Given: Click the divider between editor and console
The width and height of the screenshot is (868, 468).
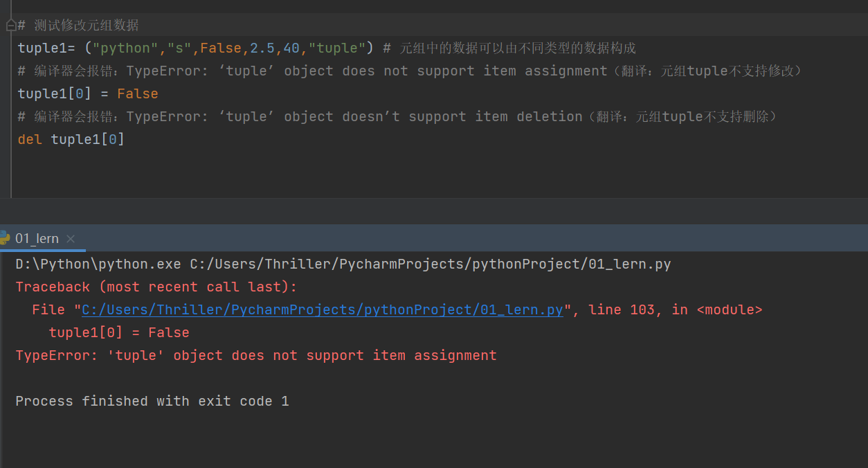Looking at the screenshot, I should [434, 211].
